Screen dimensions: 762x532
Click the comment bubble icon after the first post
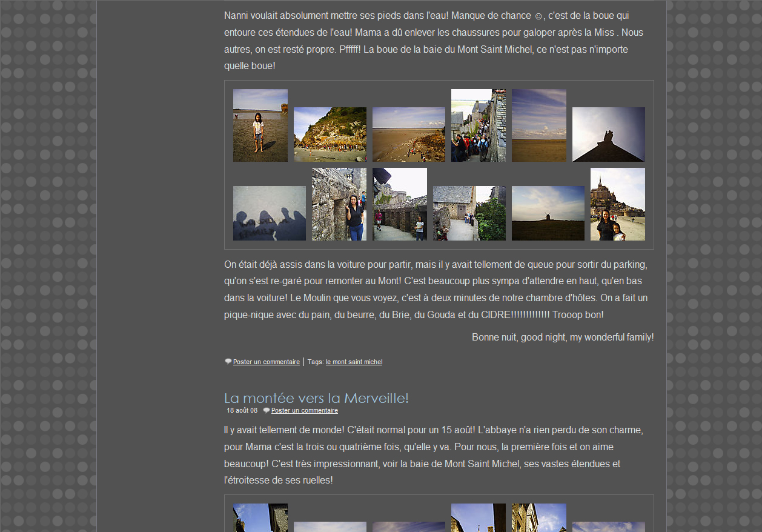coord(228,362)
